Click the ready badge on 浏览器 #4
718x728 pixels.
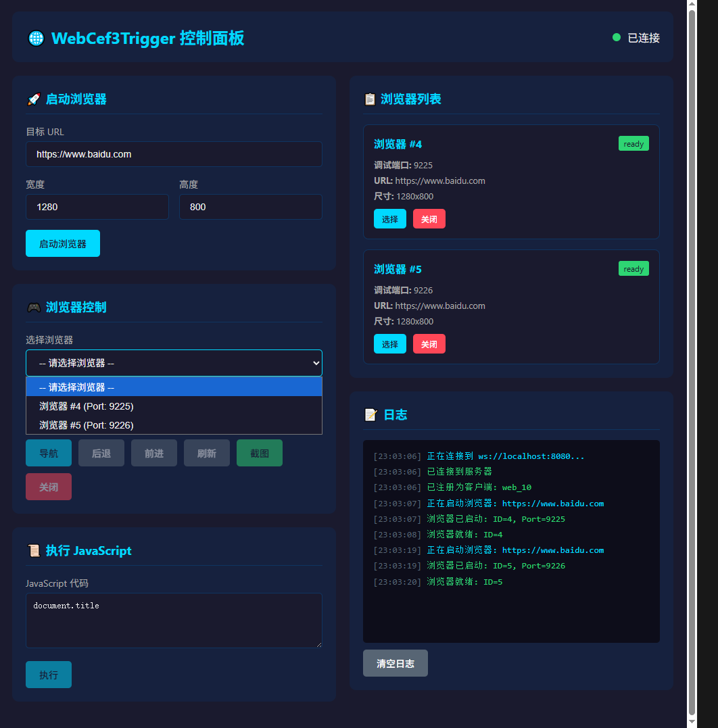click(x=633, y=143)
